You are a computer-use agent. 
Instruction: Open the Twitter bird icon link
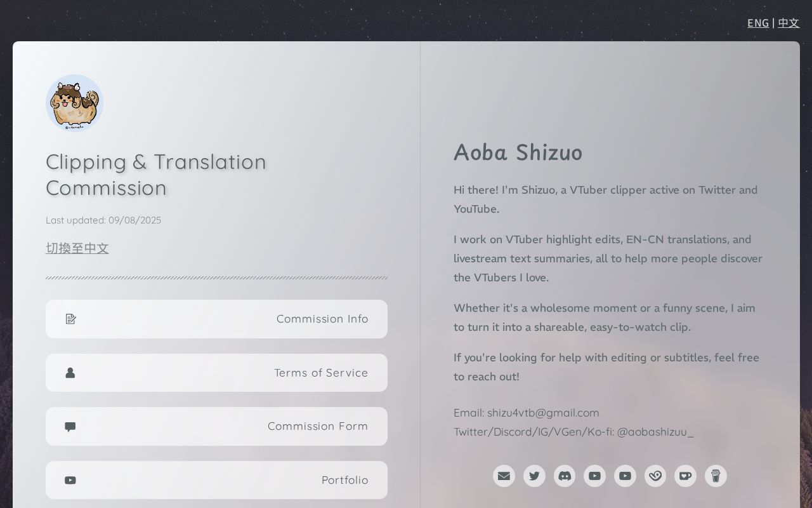click(534, 476)
